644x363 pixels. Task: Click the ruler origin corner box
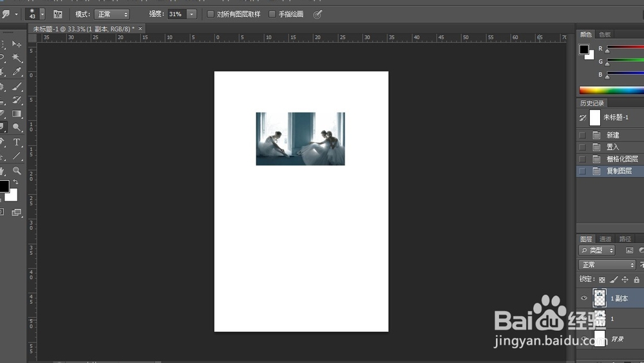tap(32, 38)
